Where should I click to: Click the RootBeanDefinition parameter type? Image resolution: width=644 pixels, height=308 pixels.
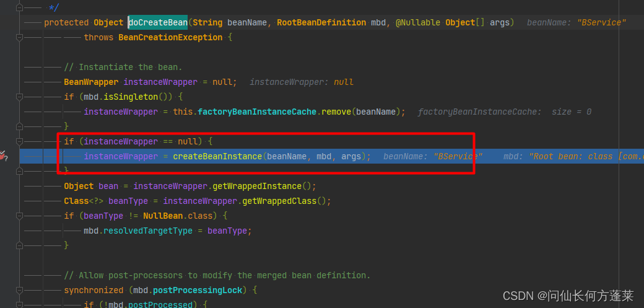point(321,22)
